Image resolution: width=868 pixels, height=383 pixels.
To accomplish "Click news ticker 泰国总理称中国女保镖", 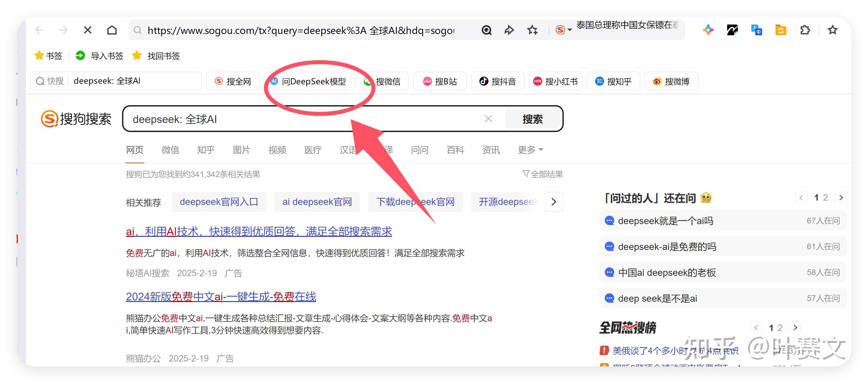I will pyautogui.click(x=627, y=25).
